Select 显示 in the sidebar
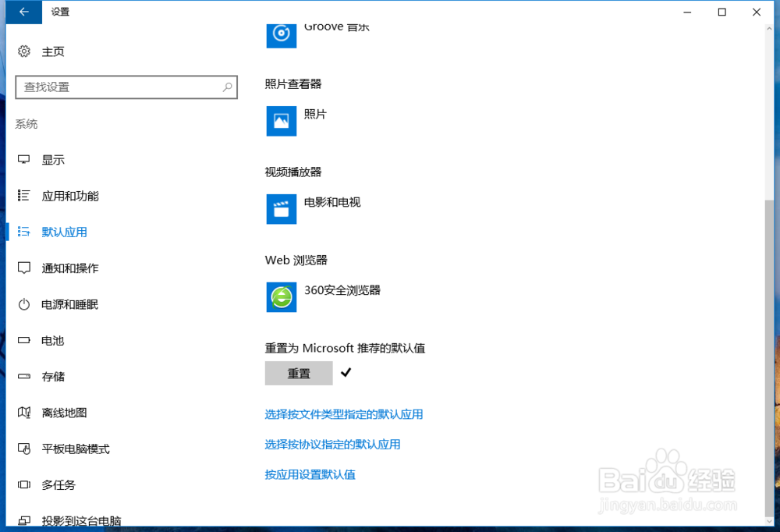This screenshot has width=780, height=532. tap(53, 160)
